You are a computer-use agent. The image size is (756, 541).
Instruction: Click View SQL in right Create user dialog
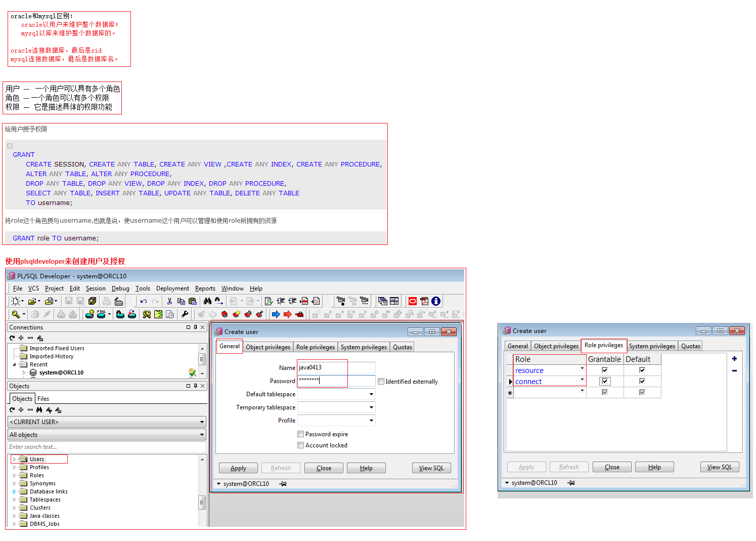pos(720,467)
